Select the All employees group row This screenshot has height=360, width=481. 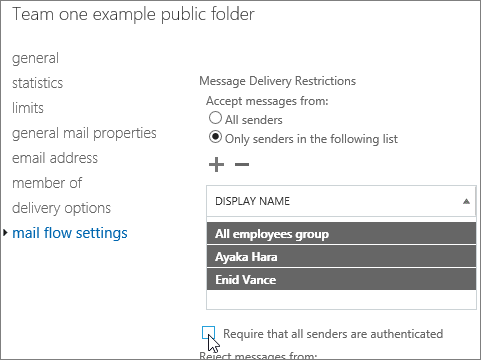click(x=341, y=234)
